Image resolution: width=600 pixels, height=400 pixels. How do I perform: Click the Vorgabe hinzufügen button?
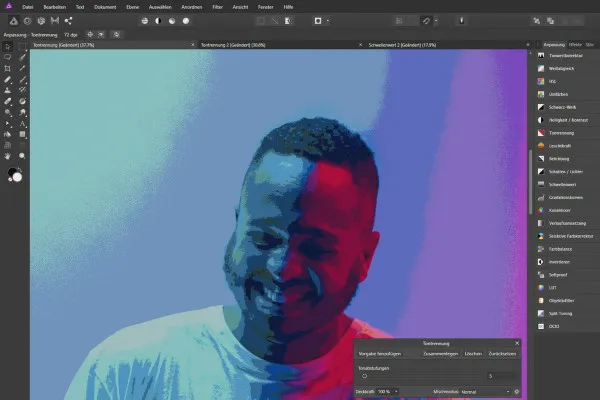click(380, 354)
